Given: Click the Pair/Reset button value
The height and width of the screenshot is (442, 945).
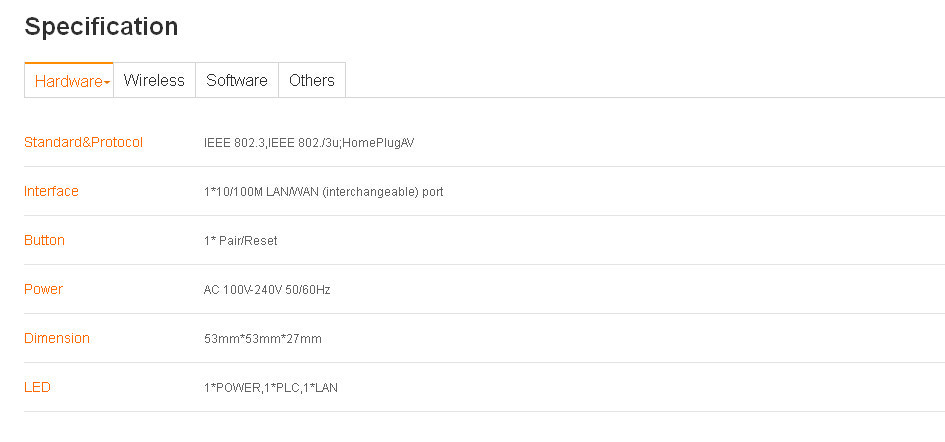Looking at the screenshot, I should tap(245, 241).
